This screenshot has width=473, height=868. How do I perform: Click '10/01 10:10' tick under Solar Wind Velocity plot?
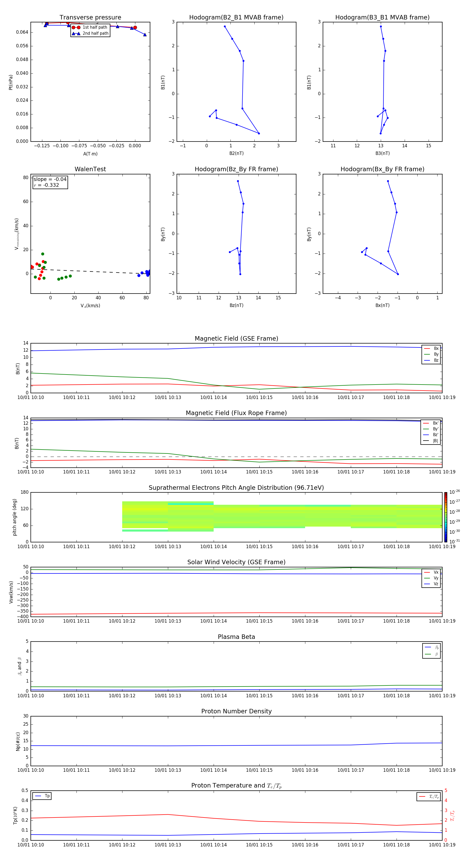coord(31,621)
